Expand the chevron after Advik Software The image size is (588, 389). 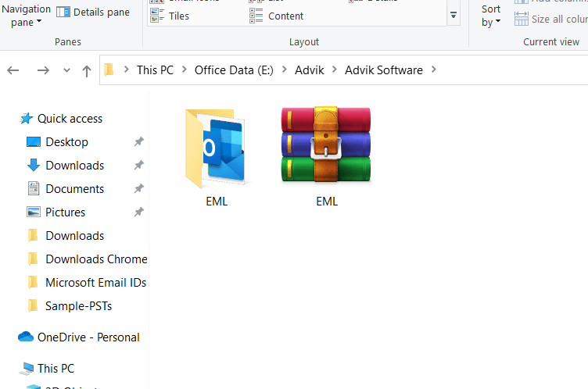pyautogui.click(x=433, y=70)
